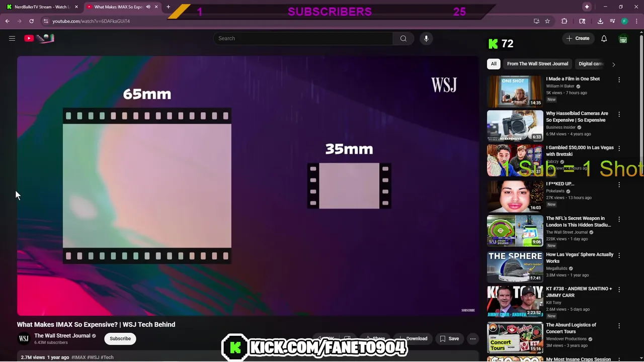Open options for KT #738 video
The height and width of the screenshot is (362, 644).
coord(619,290)
